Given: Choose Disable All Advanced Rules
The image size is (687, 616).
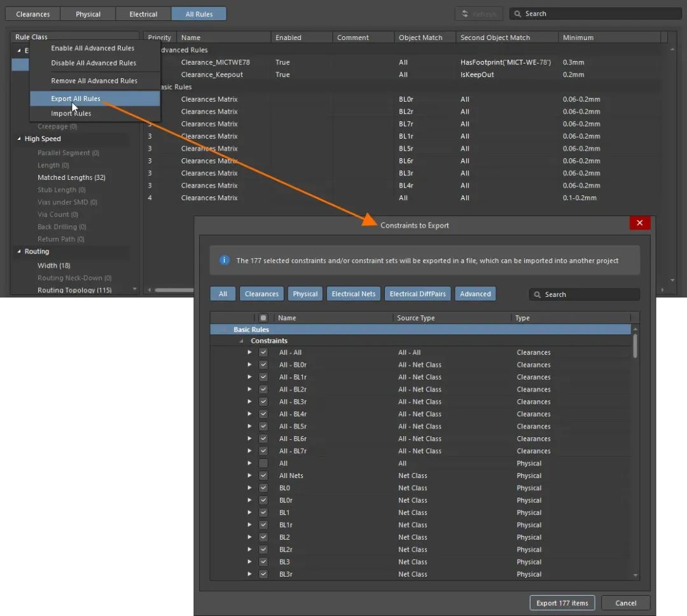Looking at the screenshot, I should pos(95,63).
